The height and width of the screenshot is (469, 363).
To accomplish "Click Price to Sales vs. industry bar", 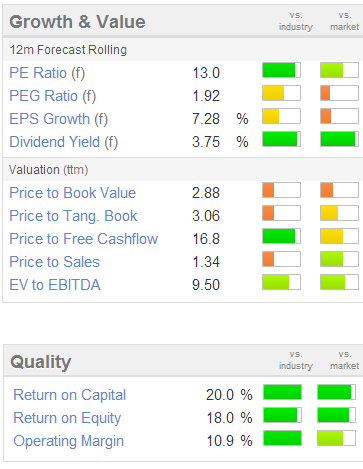I will click(x=281, y=259).
